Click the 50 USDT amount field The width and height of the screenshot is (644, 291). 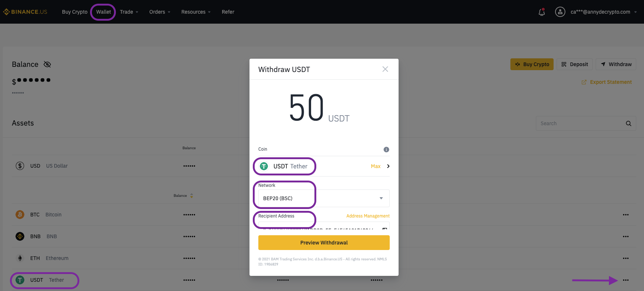coord(319,108)
